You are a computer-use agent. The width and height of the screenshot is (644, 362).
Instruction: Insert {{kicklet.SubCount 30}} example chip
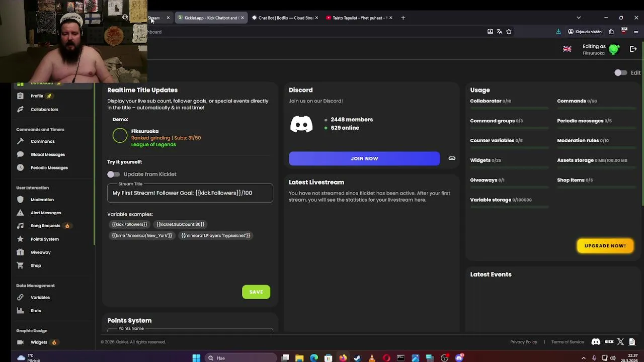coord(180,224)
